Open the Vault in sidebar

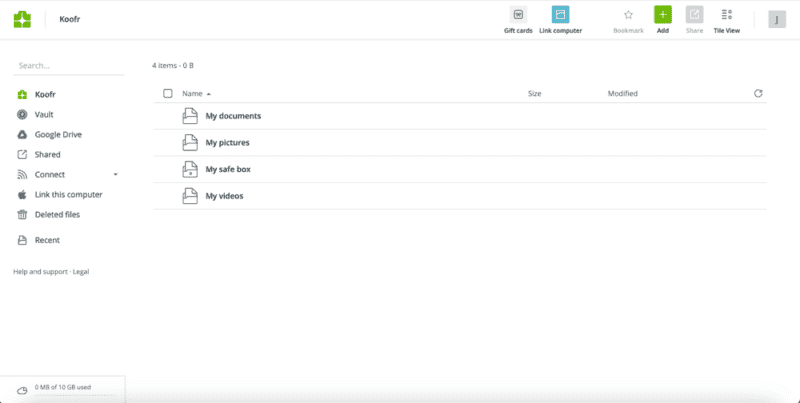(x=44, y=115)
